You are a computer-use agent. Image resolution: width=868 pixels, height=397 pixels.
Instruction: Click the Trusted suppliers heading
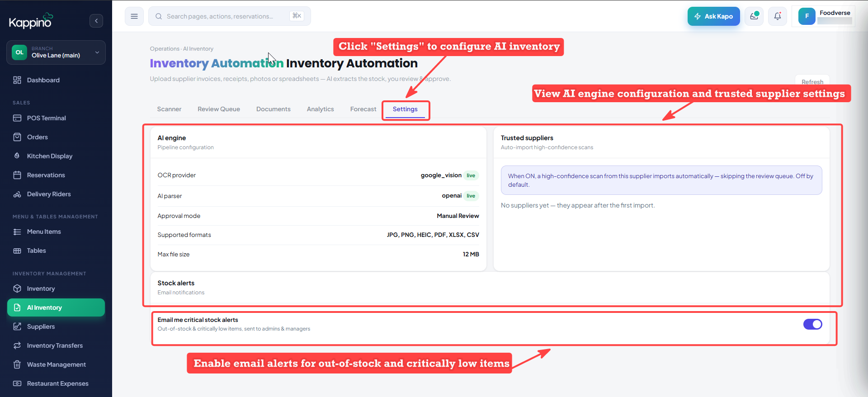coord(527,138)
